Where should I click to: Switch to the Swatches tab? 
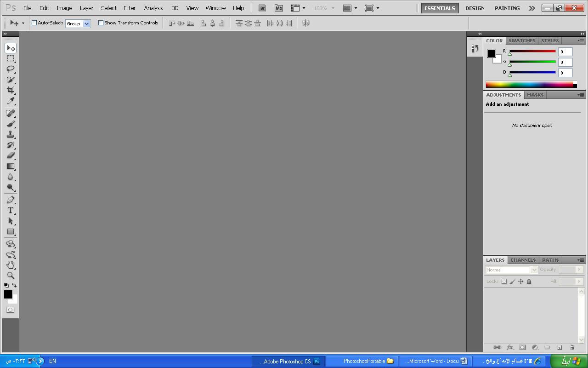522,40
